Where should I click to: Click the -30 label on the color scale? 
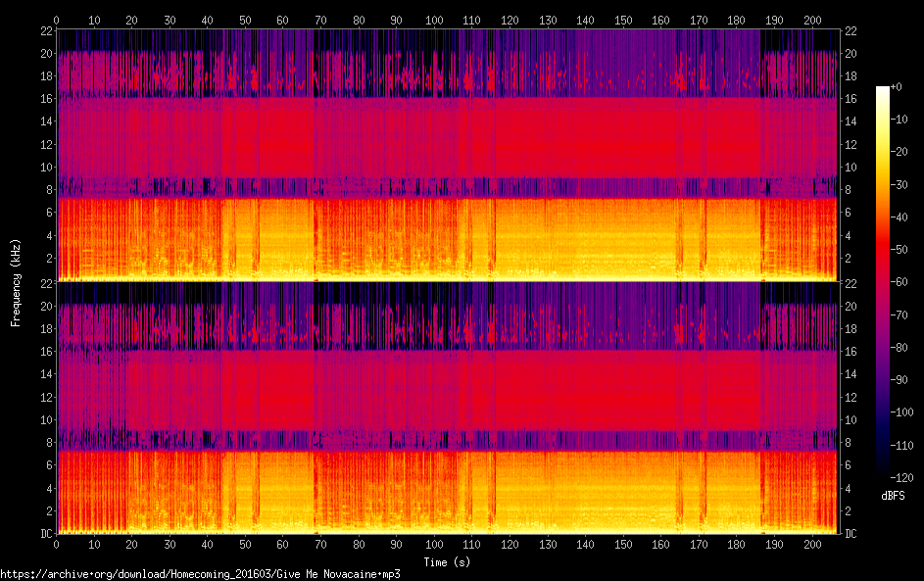coord(900,184)
